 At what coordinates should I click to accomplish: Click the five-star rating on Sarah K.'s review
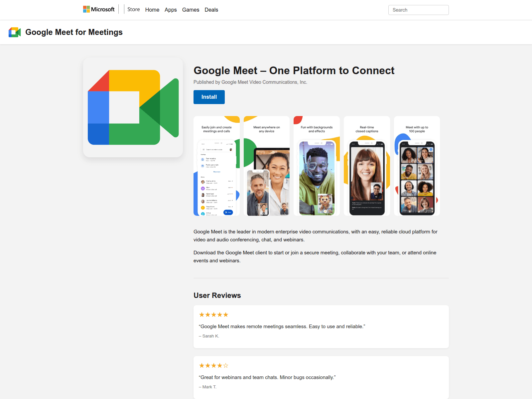click(213, 315)
